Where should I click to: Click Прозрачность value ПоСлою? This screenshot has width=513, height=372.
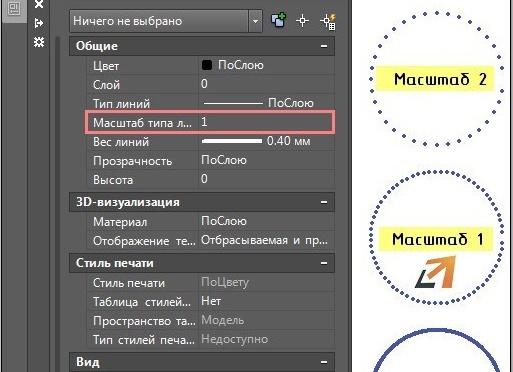[224, 160]
